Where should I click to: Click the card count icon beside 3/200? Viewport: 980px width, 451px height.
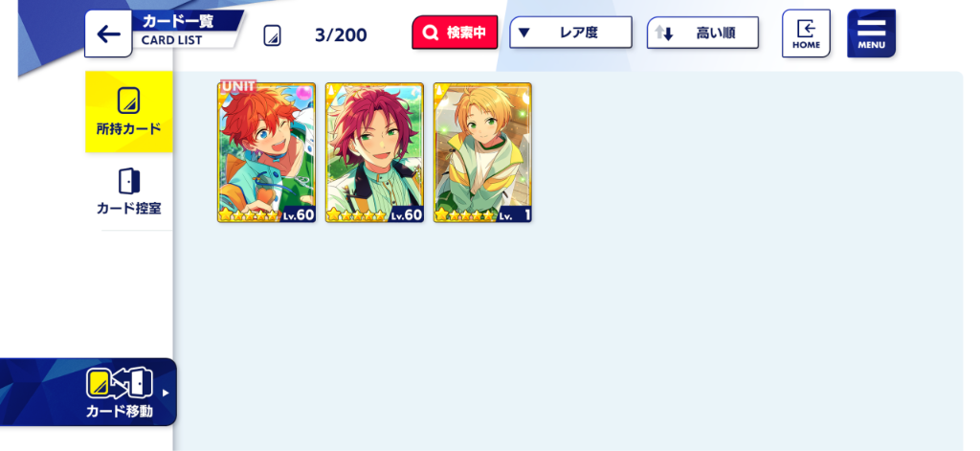(x=272, y=35)
